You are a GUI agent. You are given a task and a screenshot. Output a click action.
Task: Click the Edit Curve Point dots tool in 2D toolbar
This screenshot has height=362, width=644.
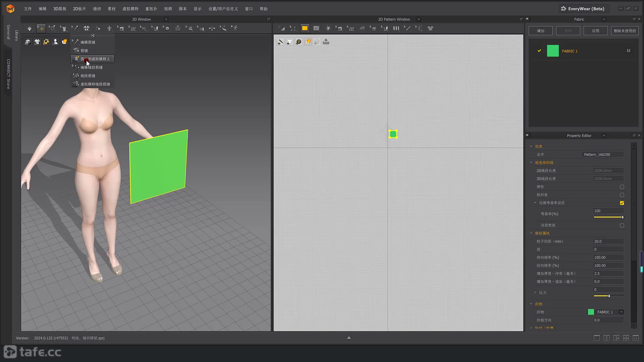click(293, 28)
